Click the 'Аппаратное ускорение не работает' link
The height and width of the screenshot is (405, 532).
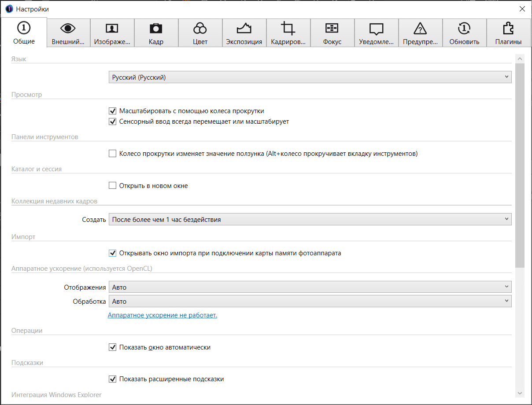(163, 315)
